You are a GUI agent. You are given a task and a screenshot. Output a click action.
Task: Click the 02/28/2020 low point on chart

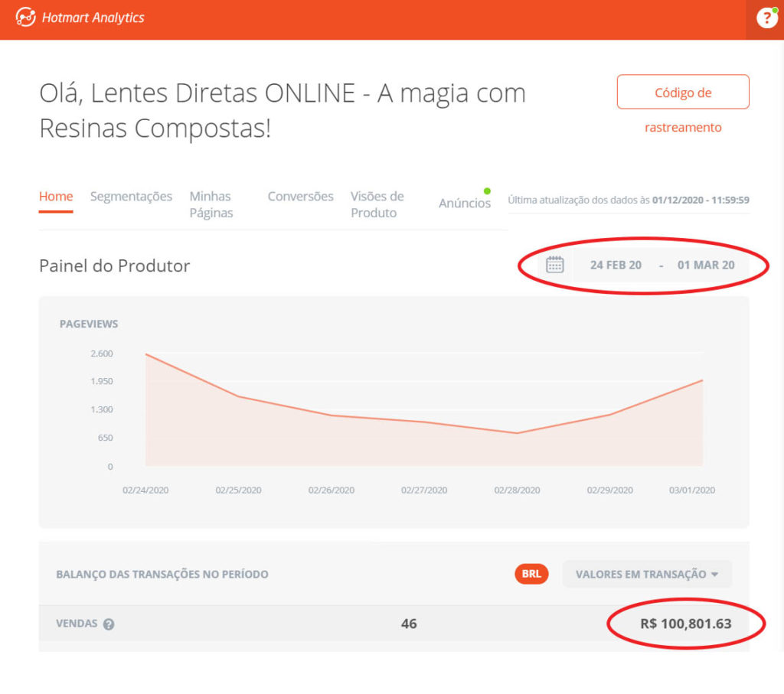click(517, 433)
